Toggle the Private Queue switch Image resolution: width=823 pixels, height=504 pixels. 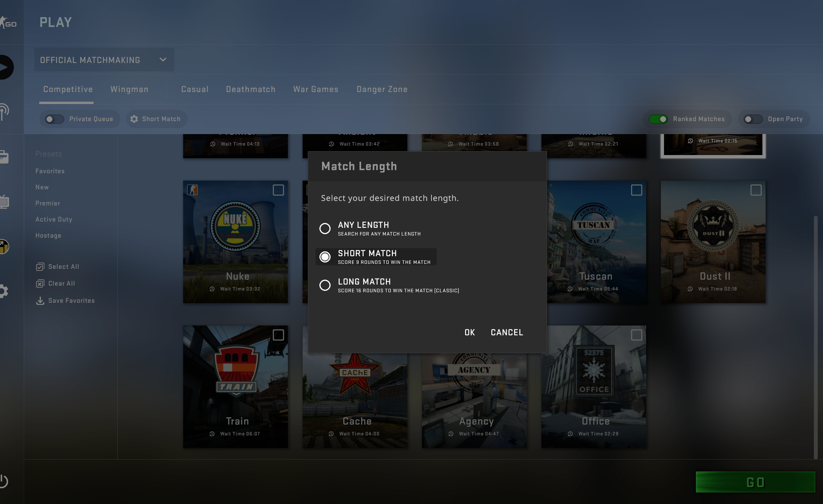55,119
